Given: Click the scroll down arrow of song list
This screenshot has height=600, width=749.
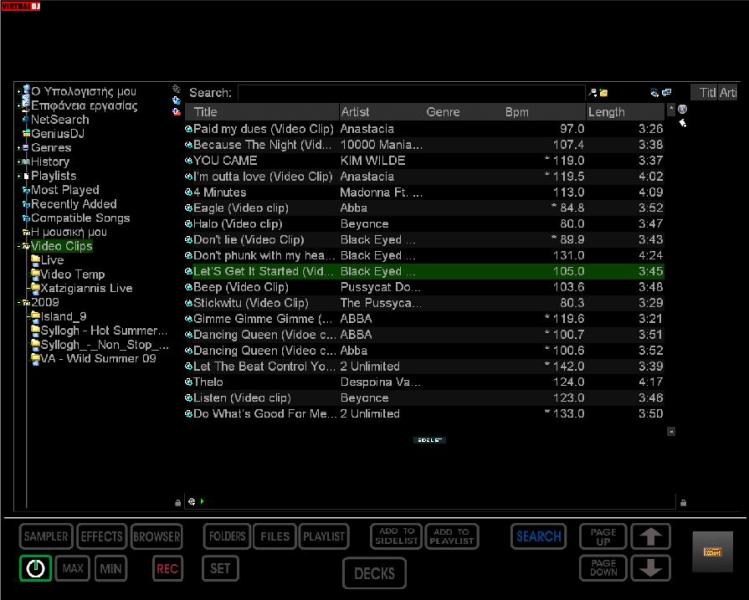Looking at the screenshot, I should tap(671, 431).
